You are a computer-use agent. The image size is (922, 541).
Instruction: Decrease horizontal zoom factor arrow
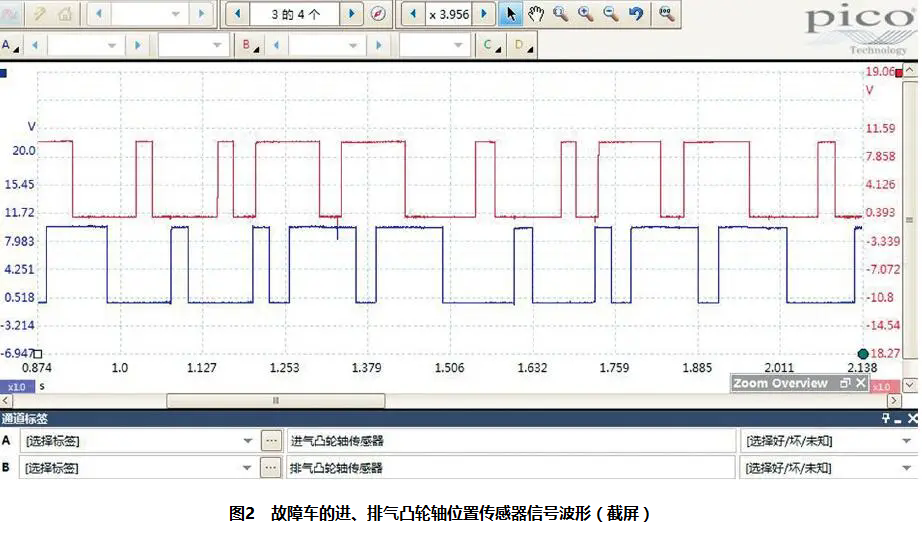click(x=413, y=14)
